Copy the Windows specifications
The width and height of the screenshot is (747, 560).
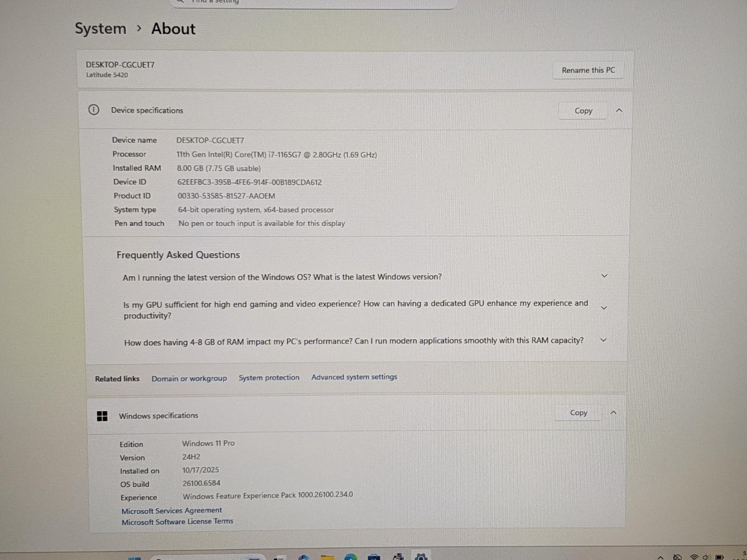point(578,413)
